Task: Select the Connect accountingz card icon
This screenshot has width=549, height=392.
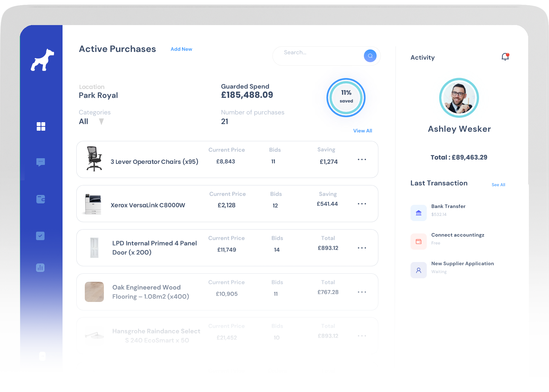Action: (419, 242)
